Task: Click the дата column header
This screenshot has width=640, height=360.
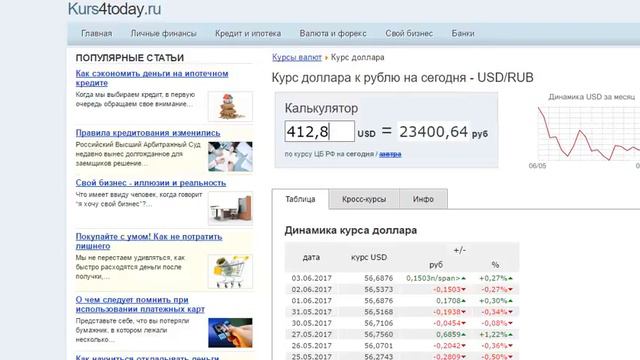Action: click(311, 257)
